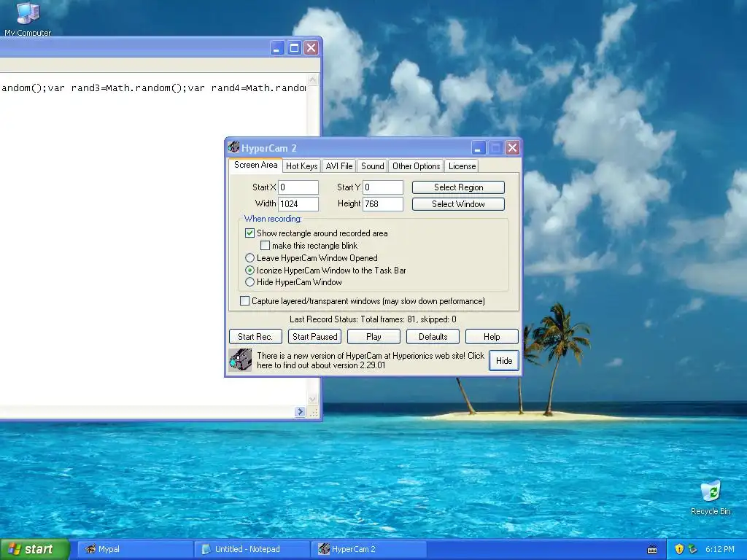
Task: Click Start Rec. button
Action: click(x=255, y=337)
